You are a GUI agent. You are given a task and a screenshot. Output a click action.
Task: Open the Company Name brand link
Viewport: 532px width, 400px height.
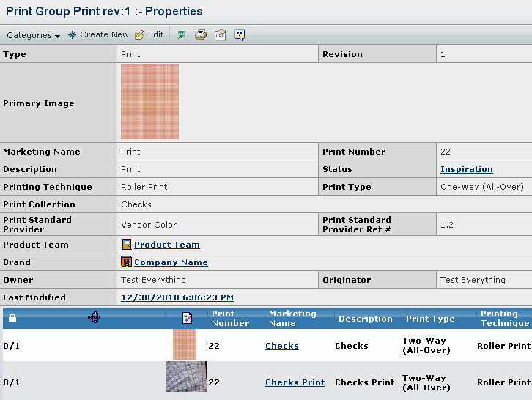point(171,262)
